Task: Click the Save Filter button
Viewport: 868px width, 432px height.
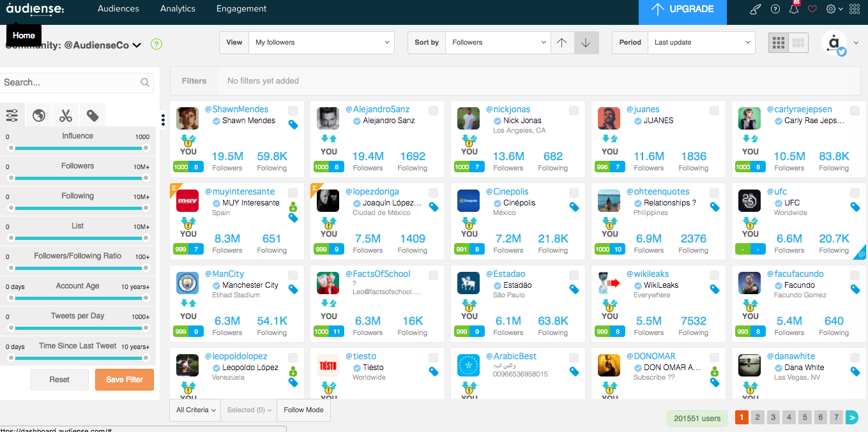Action: [125, 380]
